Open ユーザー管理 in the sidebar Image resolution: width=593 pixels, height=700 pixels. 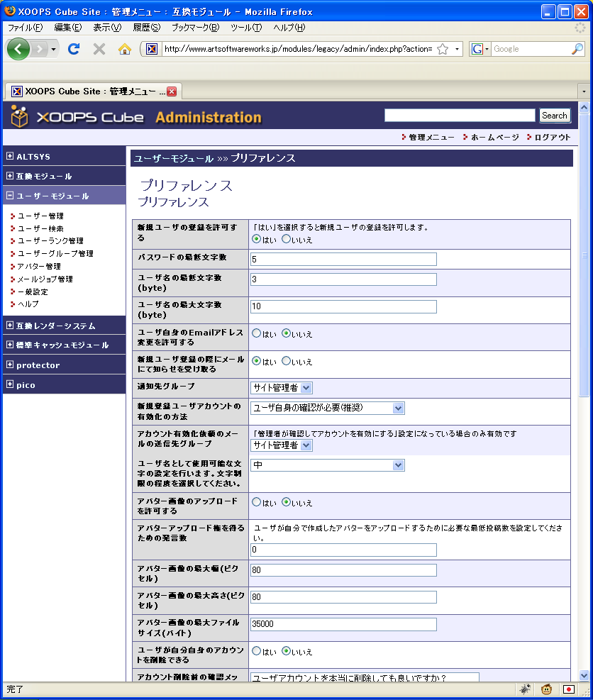(40, 216)
